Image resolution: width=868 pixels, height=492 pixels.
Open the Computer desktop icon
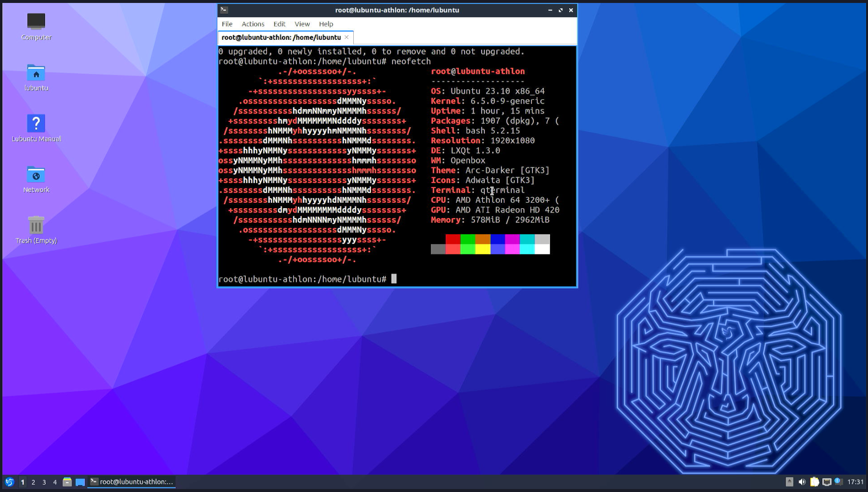click(36, 27)
